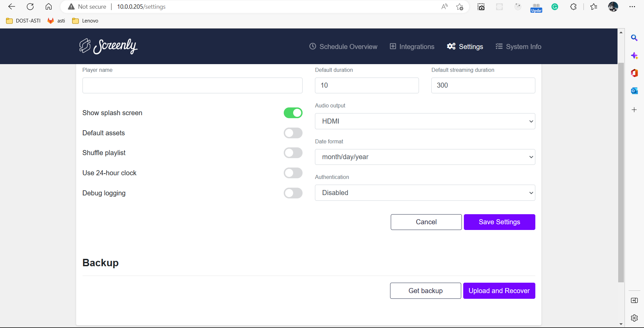
Task: Open the Screenly home via the logo
Action: [x=108, y=46]
